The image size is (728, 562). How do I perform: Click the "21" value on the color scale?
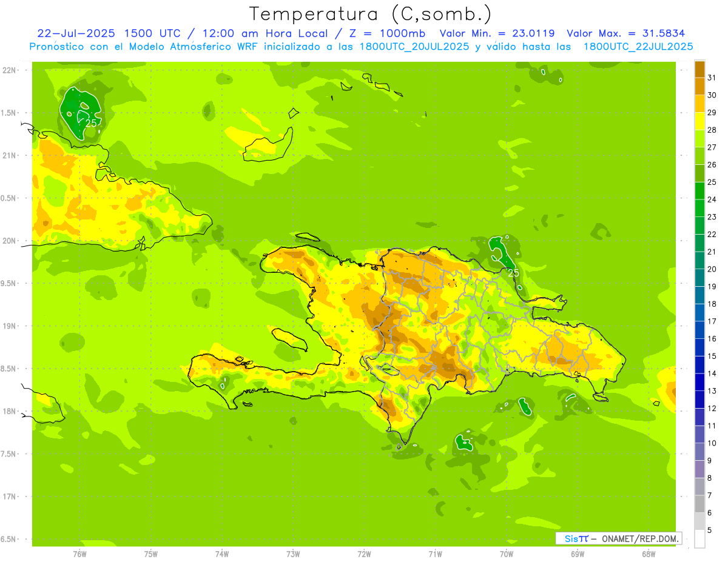click(712, 252)
